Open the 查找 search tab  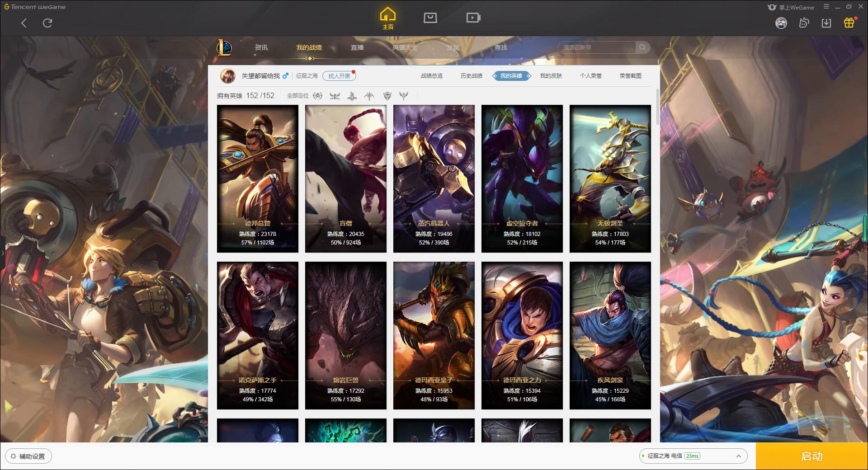(x=501, y=47)
